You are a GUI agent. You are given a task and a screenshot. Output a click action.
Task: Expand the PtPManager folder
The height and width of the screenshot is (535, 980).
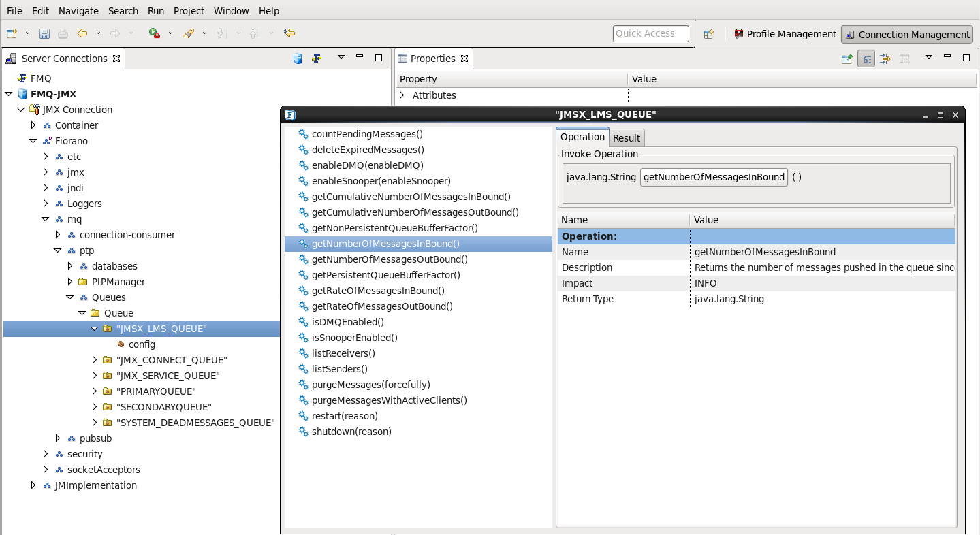click(69, 282)
